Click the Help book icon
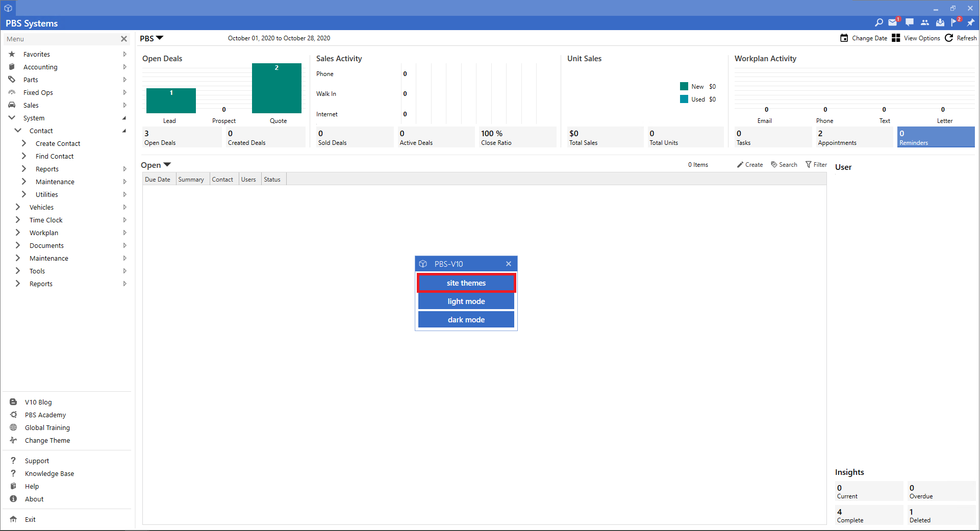This screenshot has width=980, height=531. (13, 486)
